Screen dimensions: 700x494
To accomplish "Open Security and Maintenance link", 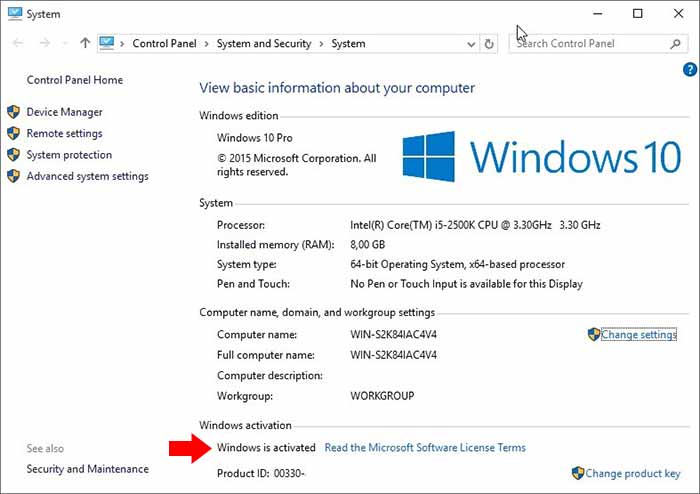I will point(87,469).
